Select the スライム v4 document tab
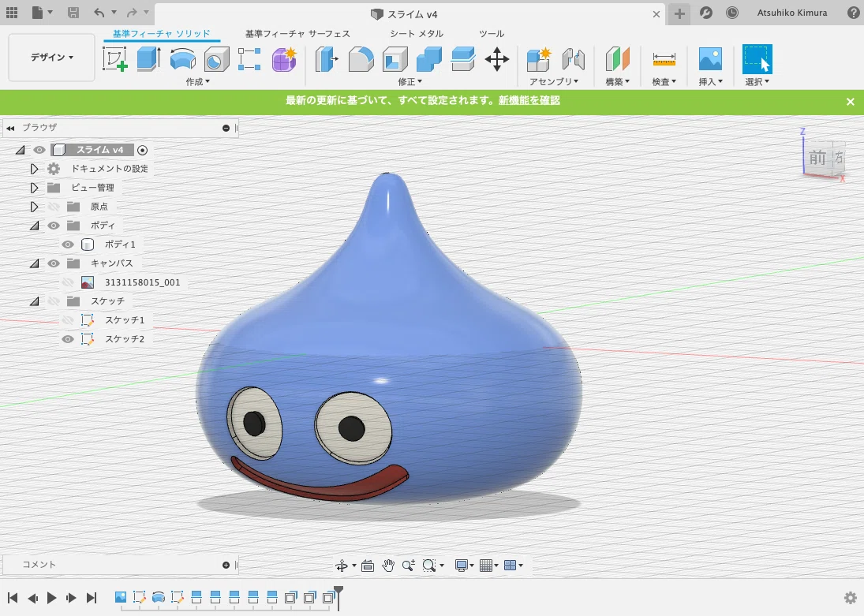Image resolution: width=864 pixels, height=616 pixels. (404, 14)
